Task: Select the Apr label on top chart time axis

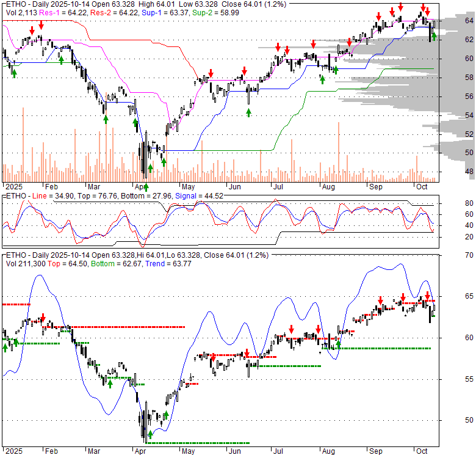Action: pyautogui.click(x=140, y=186)
